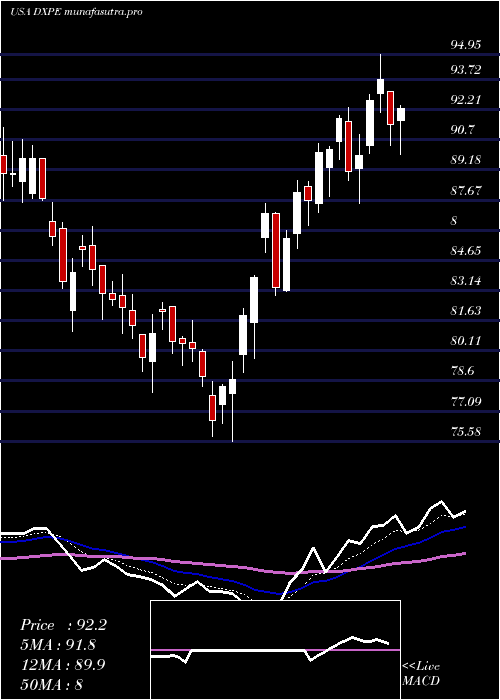Select the 80.11 price axis label
This screenshot has width=500, height=700.
pyautogui.click(x=466, y=342)
